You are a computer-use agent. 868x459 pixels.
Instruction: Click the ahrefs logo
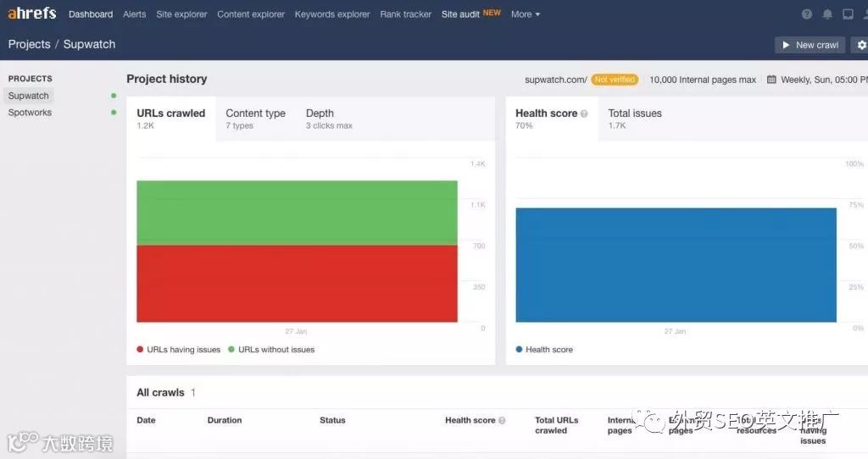[x=32, y=14]
